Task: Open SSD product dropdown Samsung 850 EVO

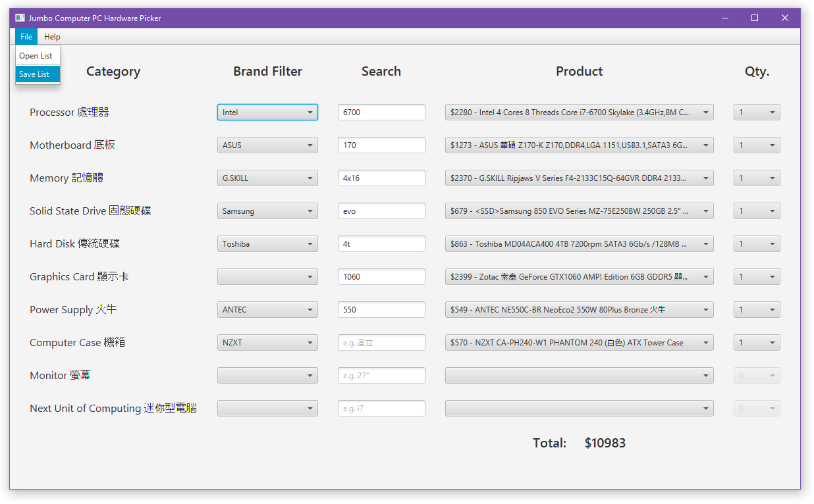Action: [580, 211]
